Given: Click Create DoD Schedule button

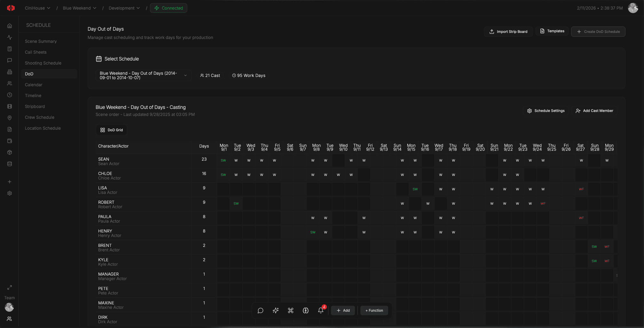Looking at the screenshot, I should (x=598, y=32).
